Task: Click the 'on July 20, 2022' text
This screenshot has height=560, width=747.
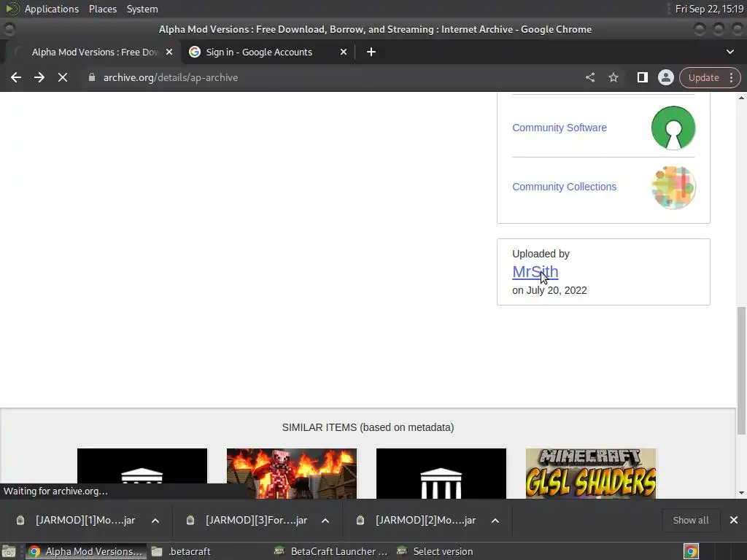Action: click(x=549, y=290)
